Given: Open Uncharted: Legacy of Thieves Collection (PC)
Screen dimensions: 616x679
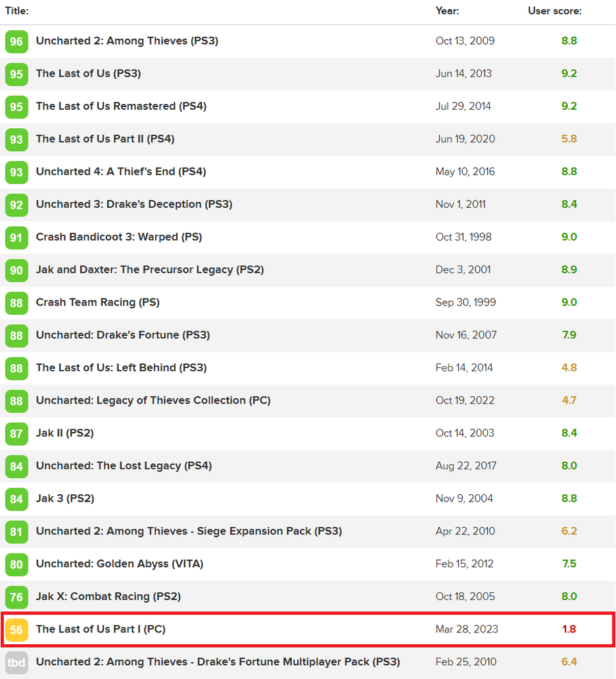Looking at the screenshot, I should point(153,400).
